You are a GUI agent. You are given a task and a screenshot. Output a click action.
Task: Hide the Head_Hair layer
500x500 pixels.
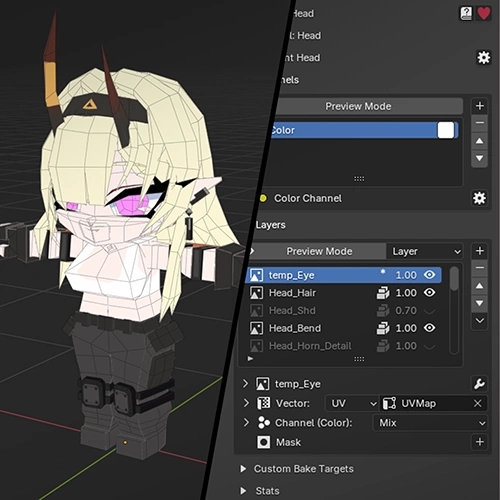pos(429,292)
